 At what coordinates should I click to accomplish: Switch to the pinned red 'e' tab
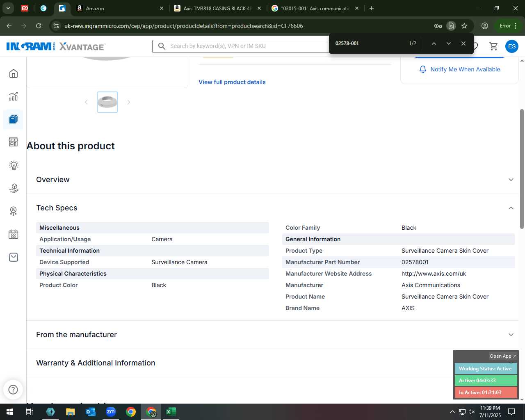(25, 8)
